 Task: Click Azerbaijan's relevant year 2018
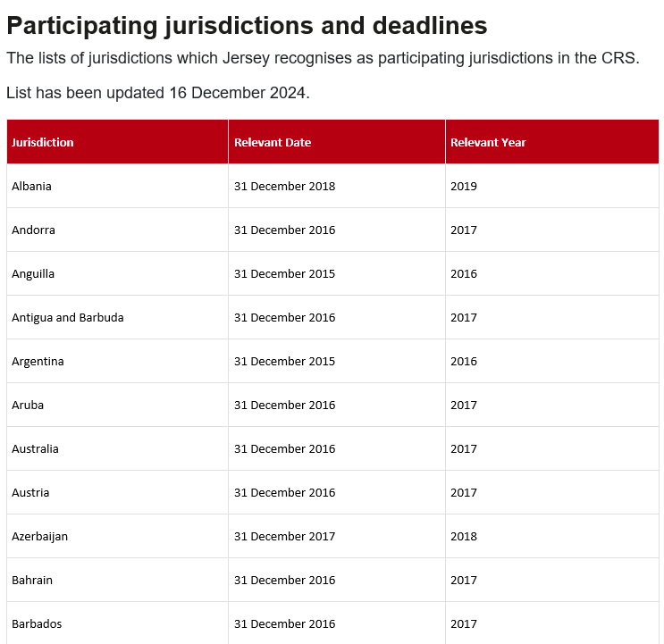click(x=464, y=536)
